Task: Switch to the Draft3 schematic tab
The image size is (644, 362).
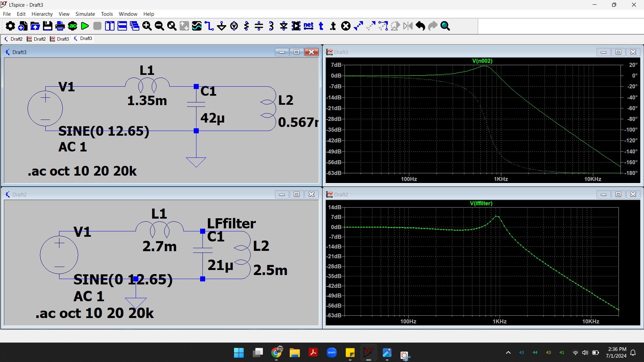Action: point(83,39)
